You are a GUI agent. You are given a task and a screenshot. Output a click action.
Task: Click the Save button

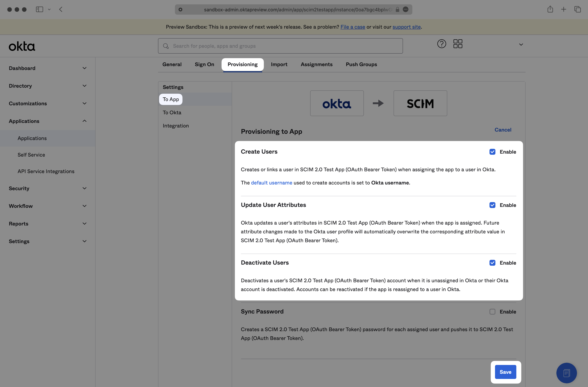505,372
